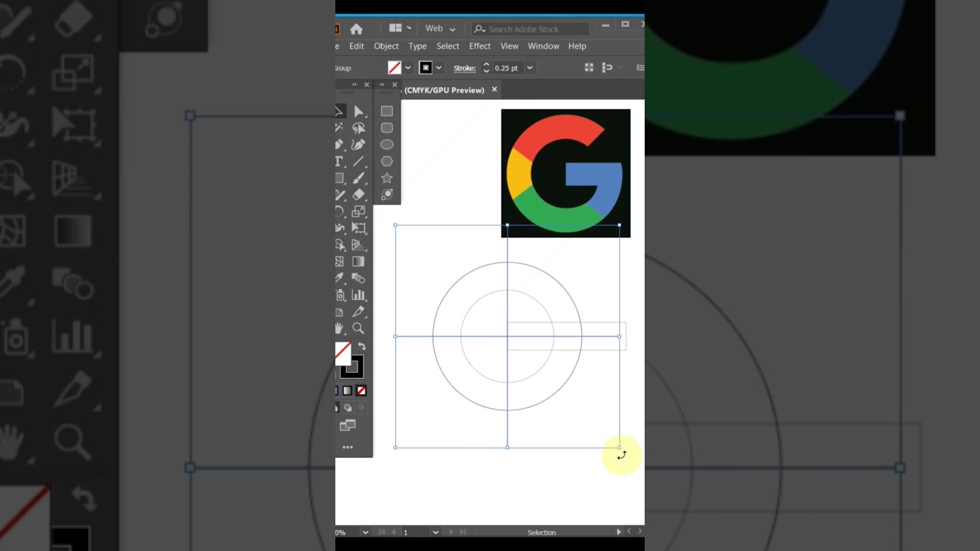Swap fill and stroke arrow
Screen dimensions: 980x551
pos(362,347)
